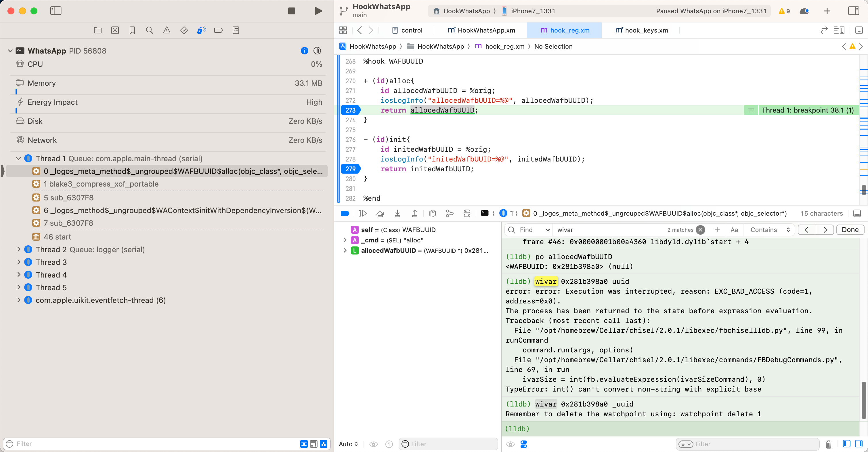The width and height of the screenshot is (868, 452).
Task: Open the Source Control navigator
Action: pos(115,30)
